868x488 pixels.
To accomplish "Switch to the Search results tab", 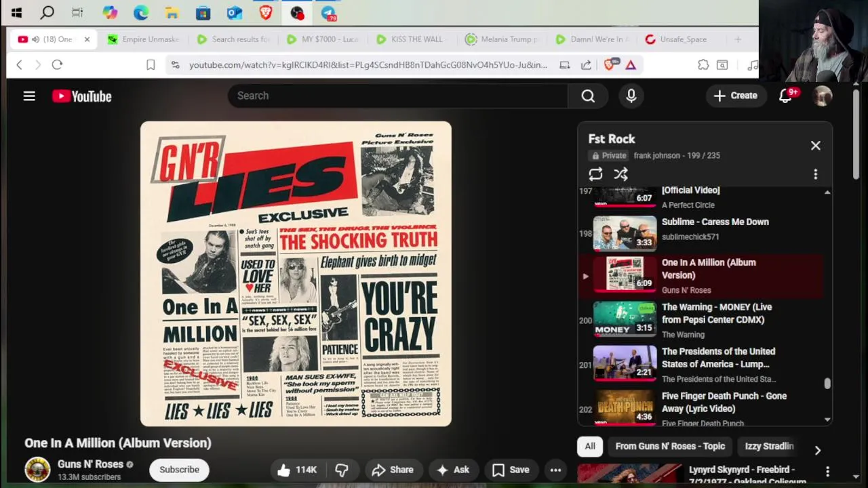I will click(x=233, y=39).
